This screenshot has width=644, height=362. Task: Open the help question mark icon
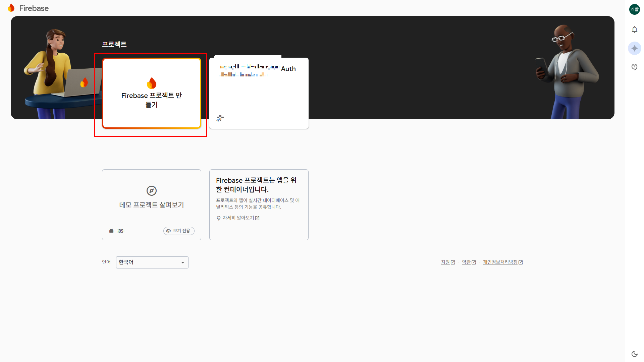(x=634, y=67)
